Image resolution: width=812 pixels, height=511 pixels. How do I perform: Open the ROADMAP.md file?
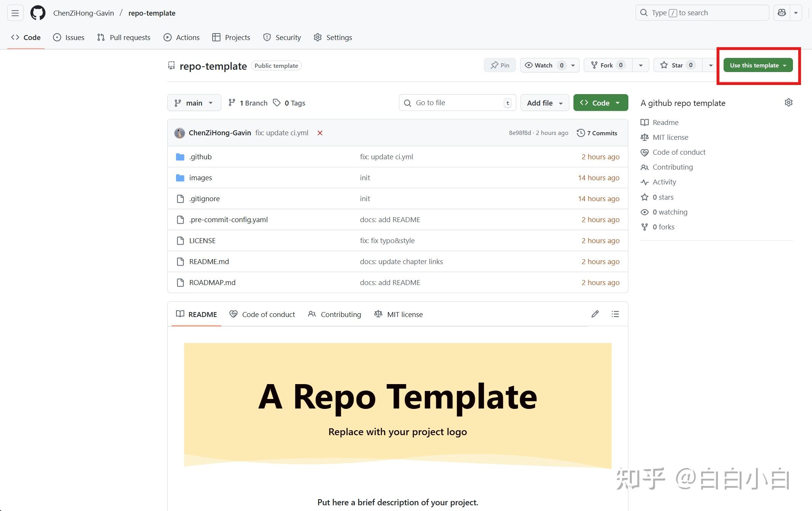click(212, 282)
